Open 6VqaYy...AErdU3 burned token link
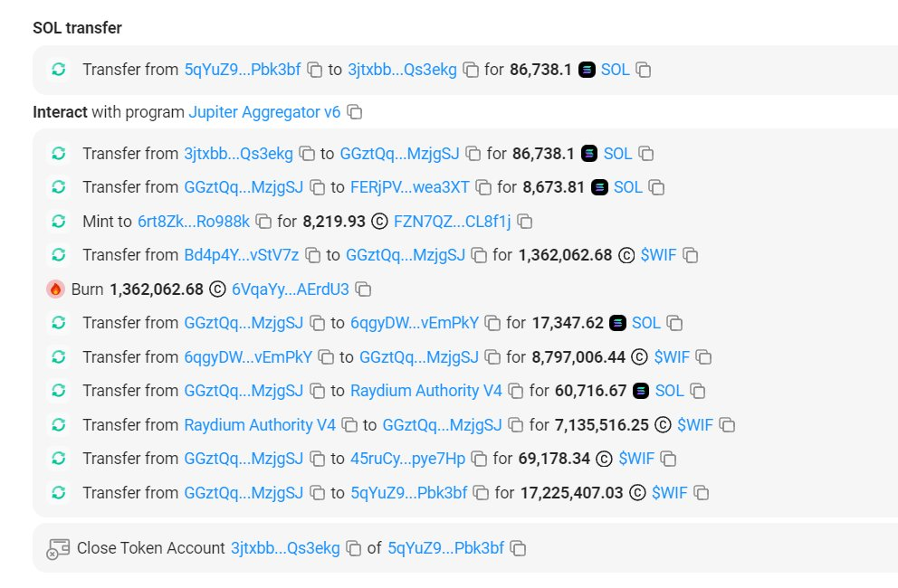 pyautogui.click(x=291, y=289)
